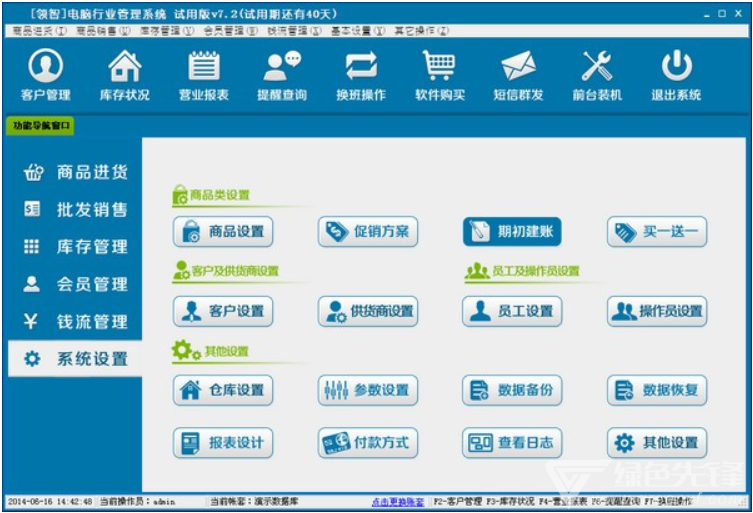The width and height of the screenshot is (753, 513).
Task: Open the 其他设置 gear button
Action: 657,442
